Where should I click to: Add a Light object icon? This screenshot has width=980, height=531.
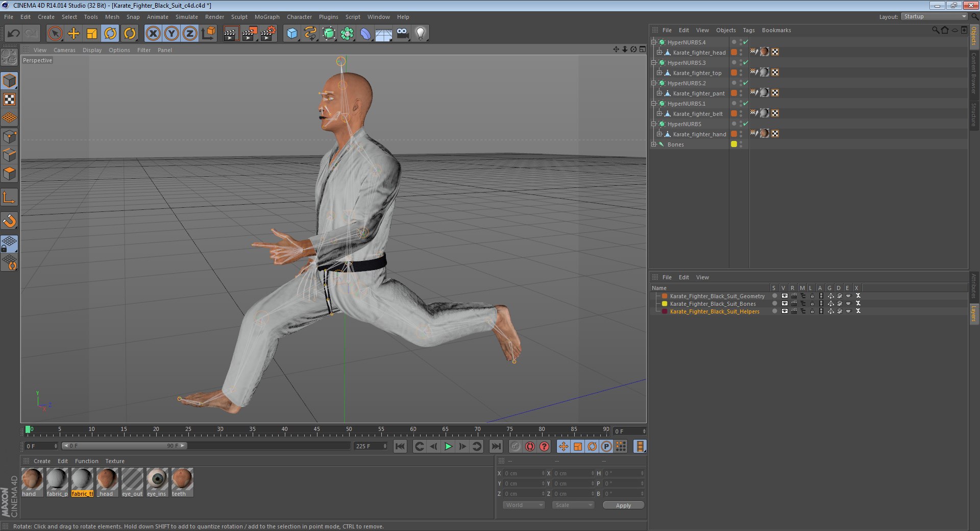click(x=421, y=34)
